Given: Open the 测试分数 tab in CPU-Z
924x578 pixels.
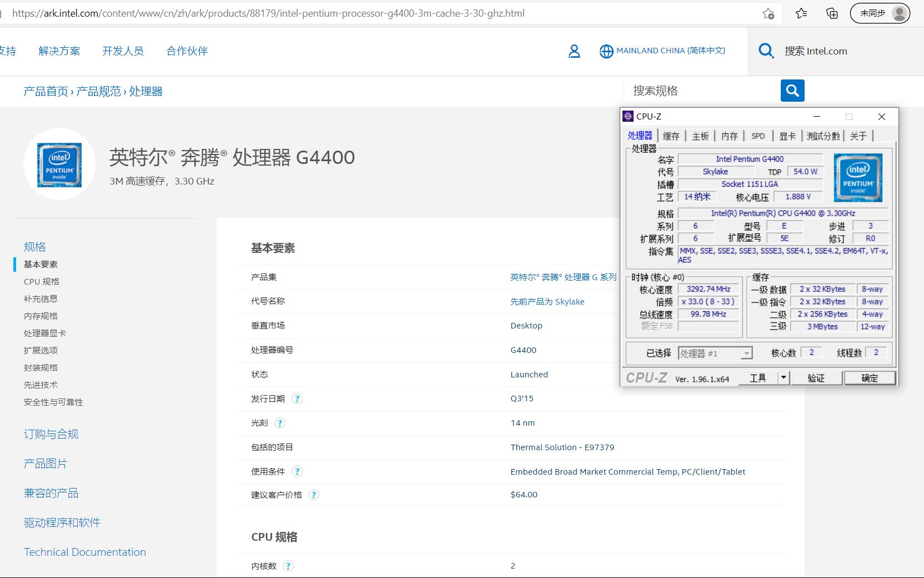Looking at the screenshot, I should [x=823, y=135].
